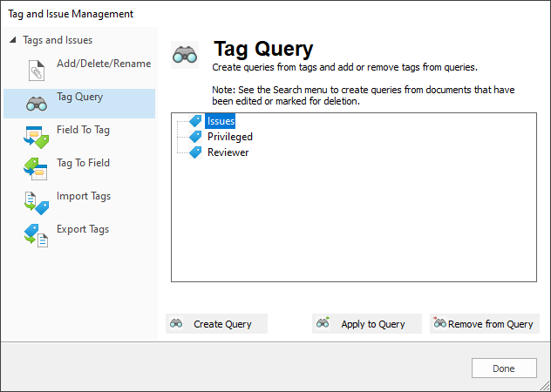Click the blue tag icon beside Issues

tap(195, 121)
